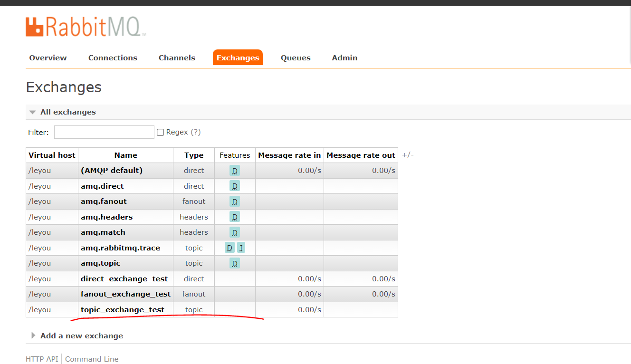Click the headers type cell of amq.match
The image size is (631, 364).
coord(194,232)
